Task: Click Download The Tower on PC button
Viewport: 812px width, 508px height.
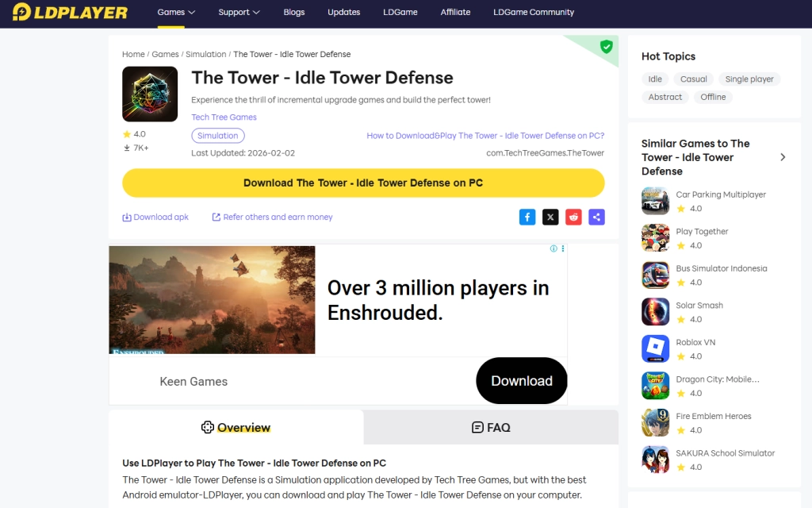Action: pos(363,183)
